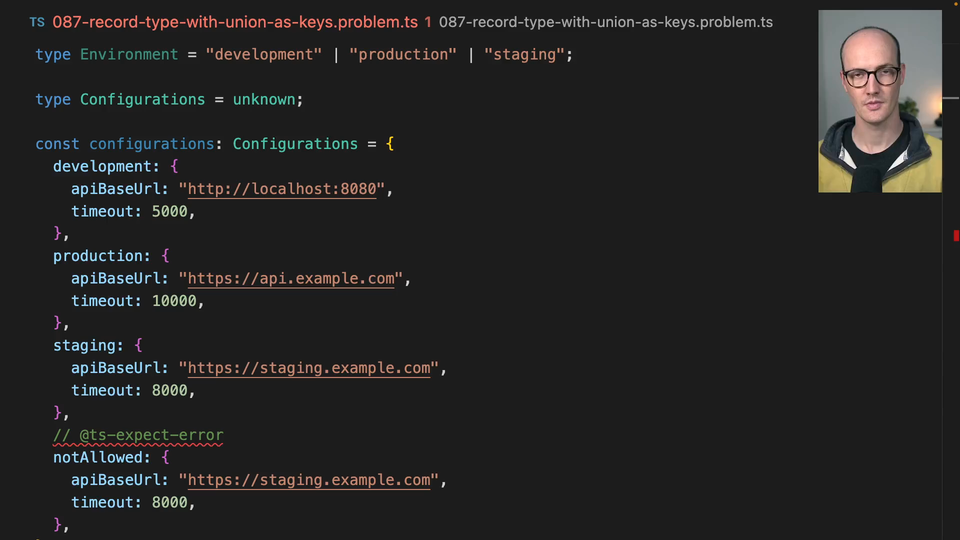Click the unknown keyword in the Configurations type
Screen dimensions: 960x540
263,100
